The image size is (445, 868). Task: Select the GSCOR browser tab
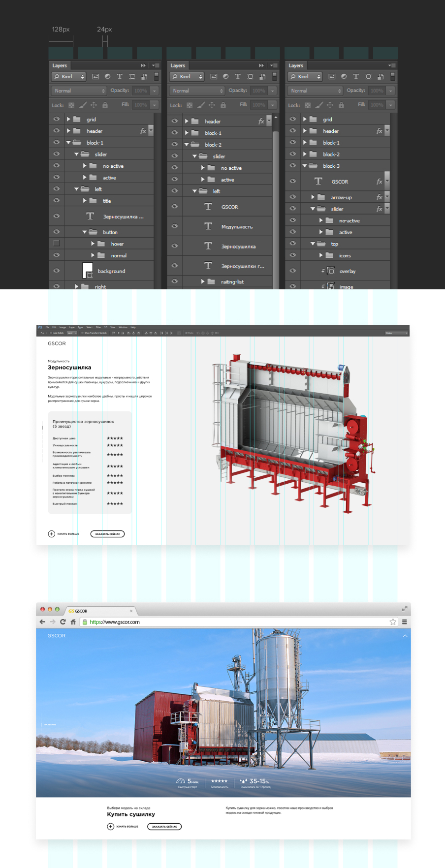coord(101,611)
